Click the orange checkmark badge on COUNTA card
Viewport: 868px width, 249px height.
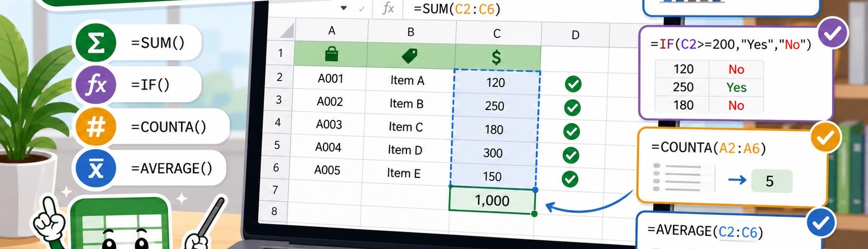825,137
